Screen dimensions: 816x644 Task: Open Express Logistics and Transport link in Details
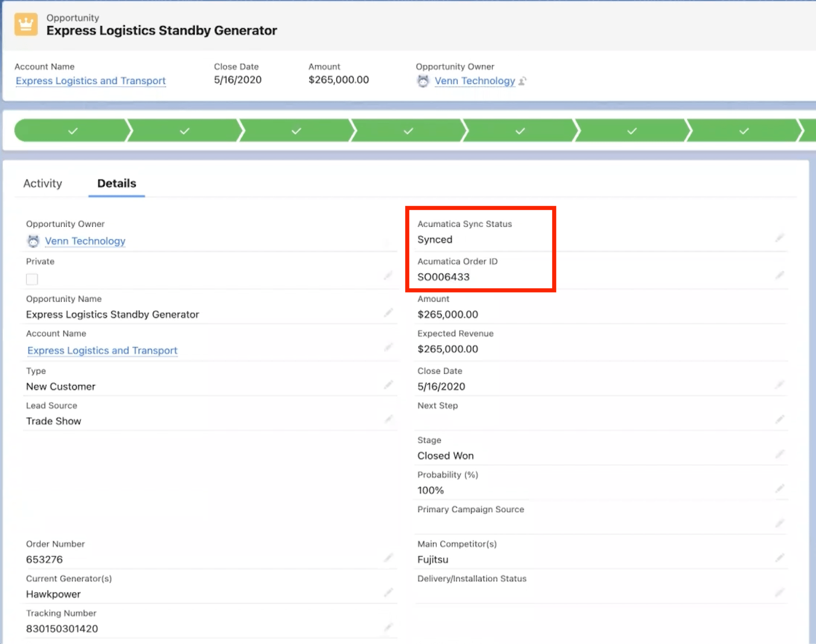pyautogui.click(x=102, y=350)
